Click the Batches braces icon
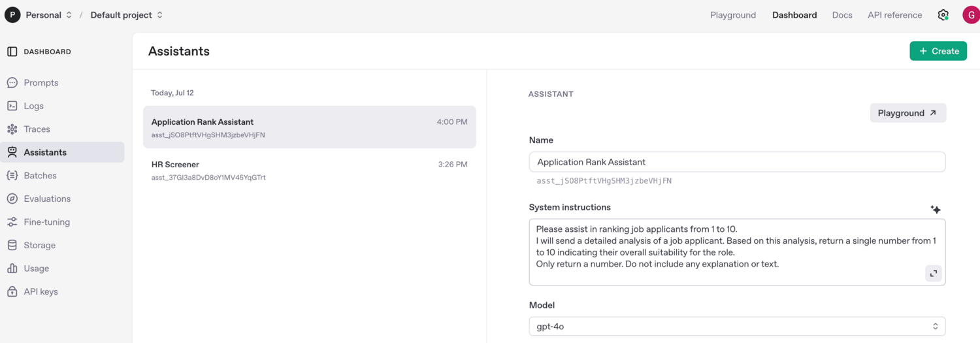Image resolution: width=980 pixels, height=343 pixels. pos(12,176)
